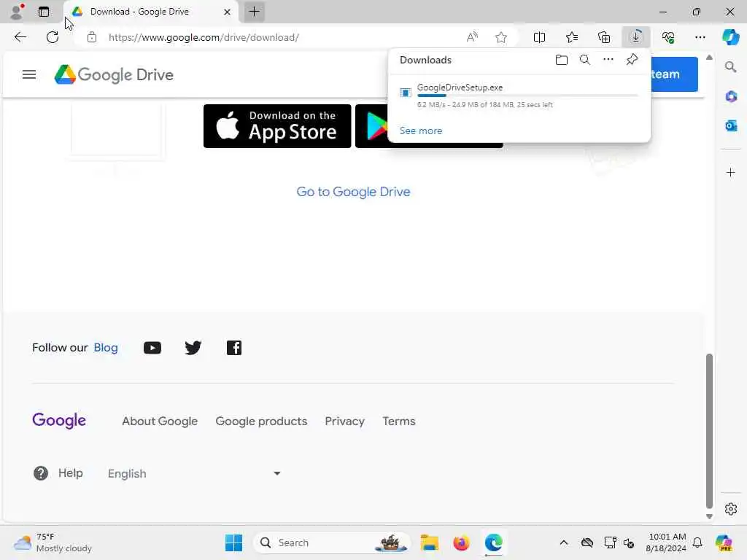747x560 pixels.
Task: Open About Google link
Action: [x=160, y=421]
